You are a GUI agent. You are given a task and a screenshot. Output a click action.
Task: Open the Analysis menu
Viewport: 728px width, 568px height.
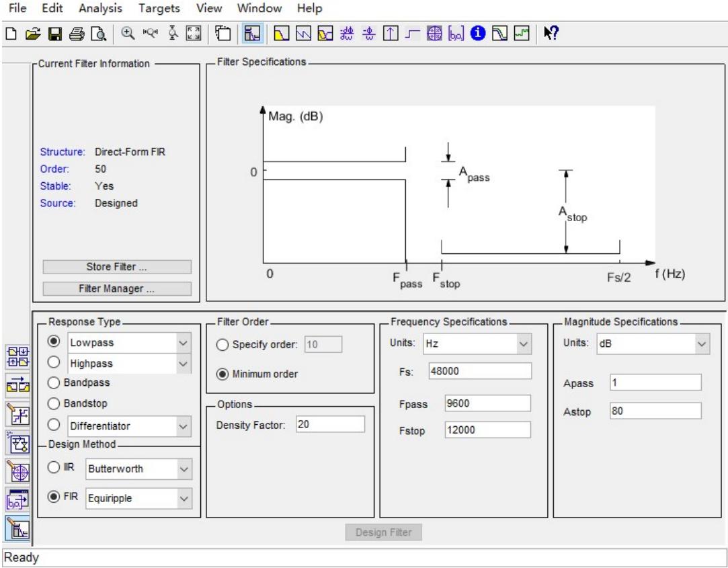pyautogui.click(x=99, y=9)
